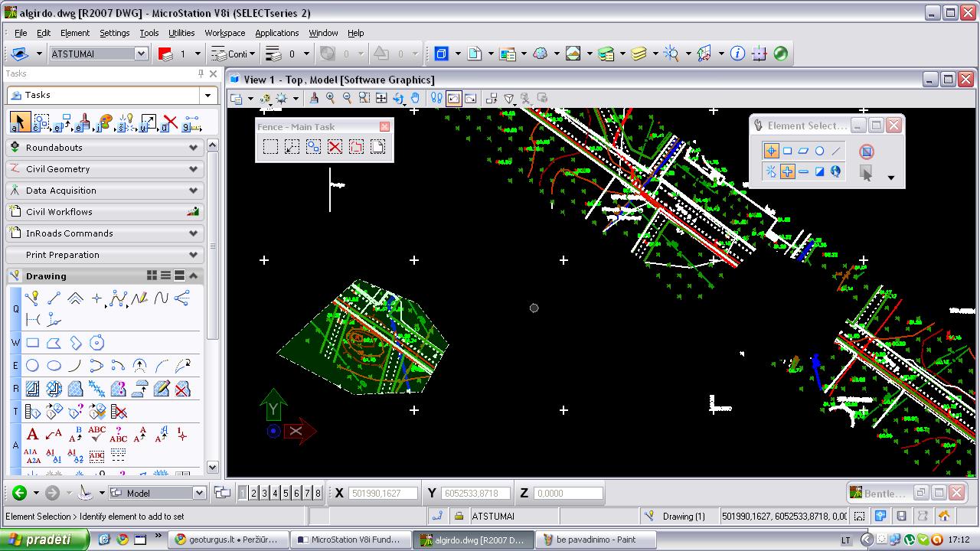Expand the Roundabouts task group
The image size is (980, 551).
[x=104, y=148]
